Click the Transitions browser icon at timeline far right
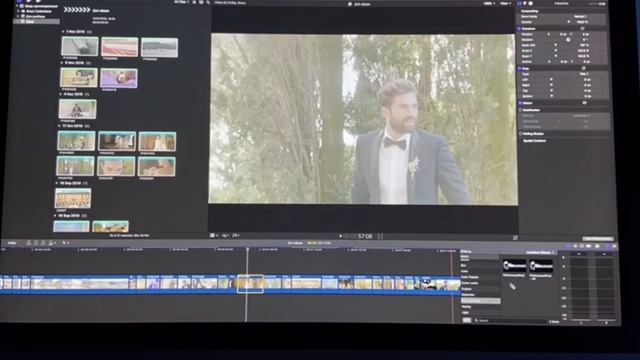Screen dimensions: 640x360 pyautogui.click(x=614, y=246)
